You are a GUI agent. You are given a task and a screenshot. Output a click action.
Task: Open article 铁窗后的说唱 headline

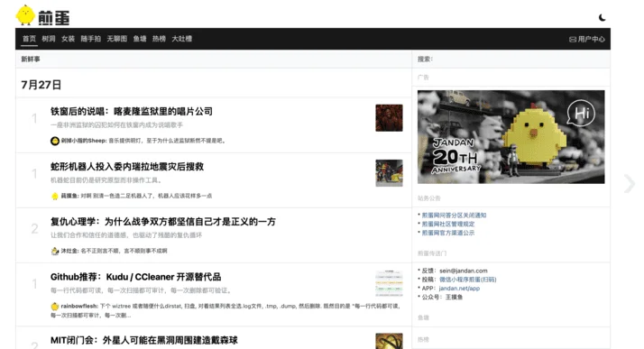click(x=132, y=111)
